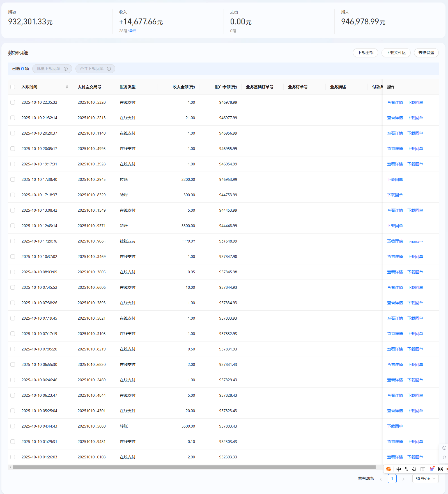Viewport: 448px width, 494px height.
Task: Toggle the IME microphone voice input
Action: (414, 469)
